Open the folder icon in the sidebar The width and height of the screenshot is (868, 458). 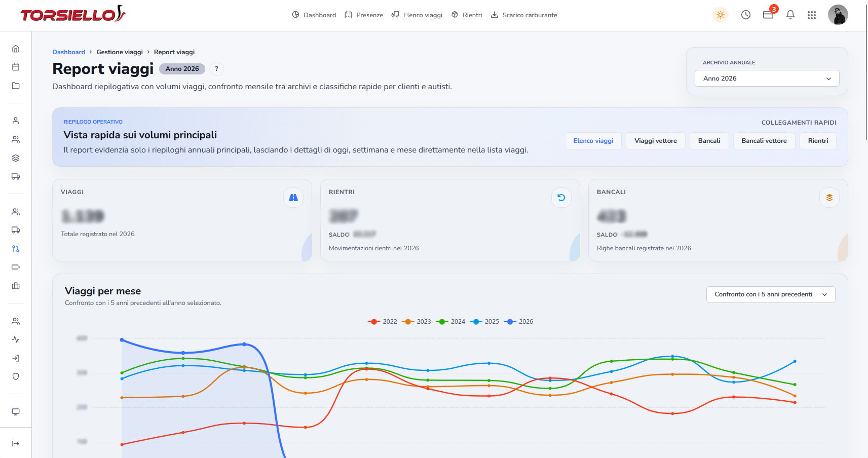[16, 86]
